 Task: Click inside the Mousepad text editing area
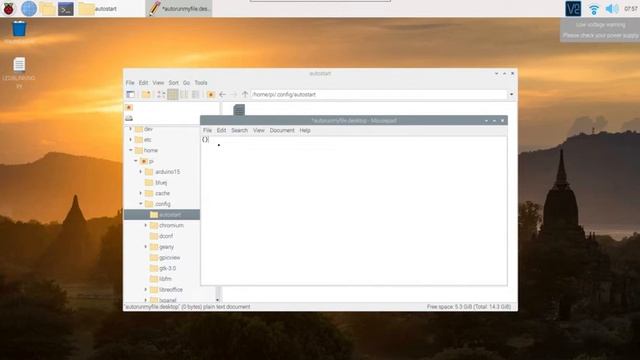pyautogui.click(x=354, y=211)
